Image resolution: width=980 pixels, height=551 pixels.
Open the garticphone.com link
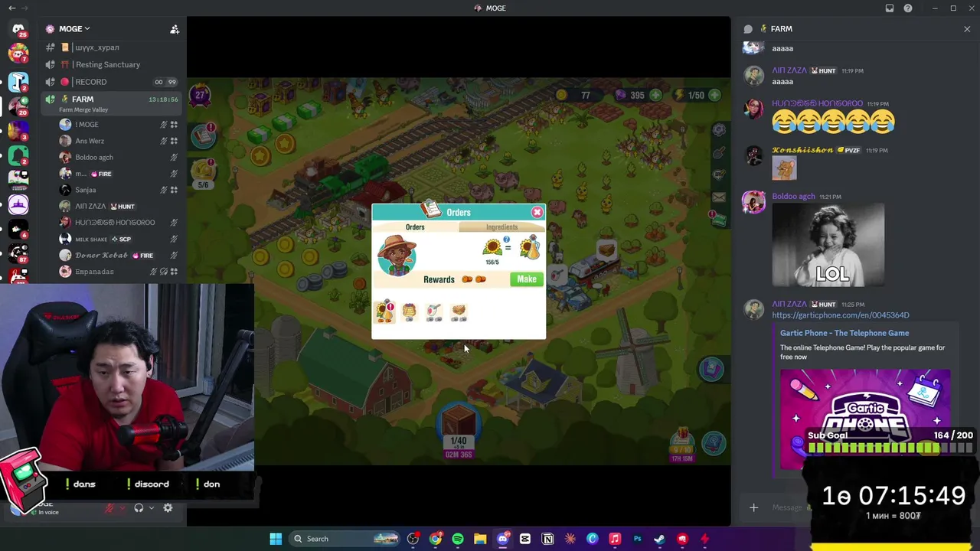(841, 315)
